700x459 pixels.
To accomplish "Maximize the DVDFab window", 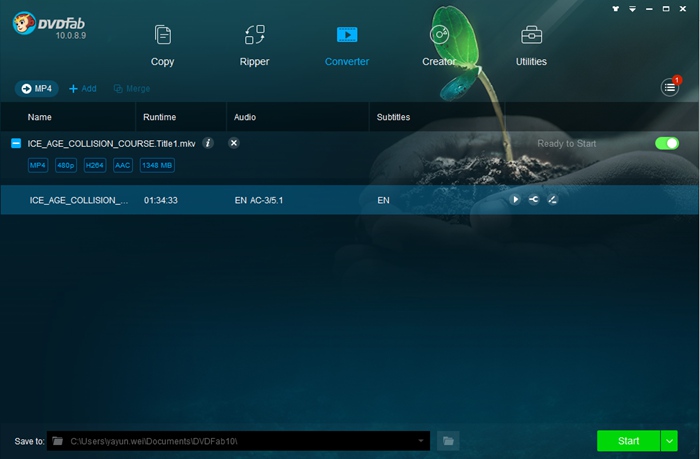I will [x=666, y=8].
